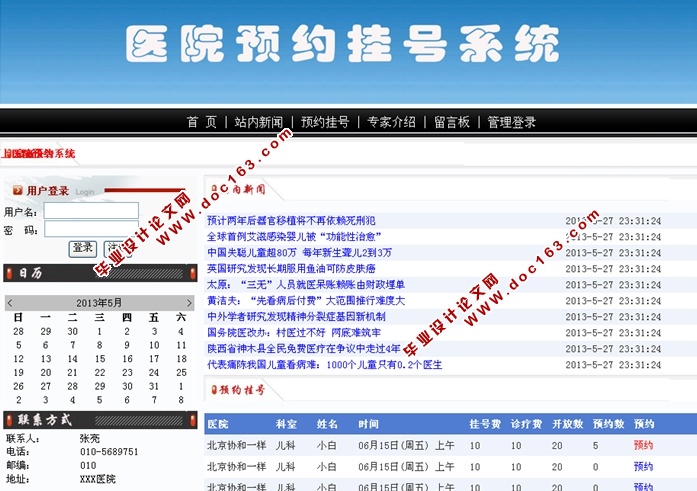Click into the 用户名 text field
This screenshot has width=697, height=491.
91,211
